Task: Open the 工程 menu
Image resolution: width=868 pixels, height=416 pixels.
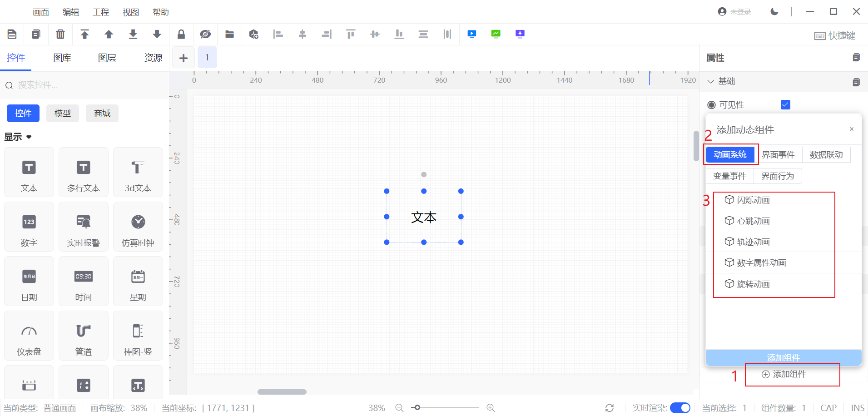Action: (101, 12)
